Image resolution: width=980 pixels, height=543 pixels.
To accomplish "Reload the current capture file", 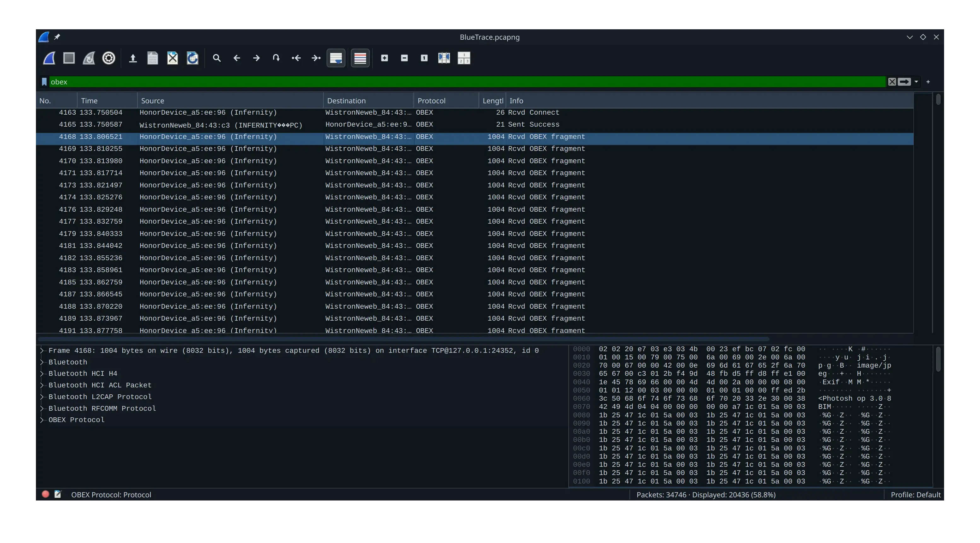I will [193, 58].
